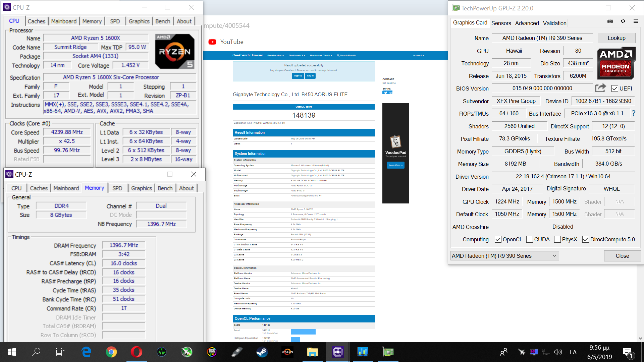The height and width of the screenshot is (362, 644).
Task: Click the GPU-Z refresh icon
Action: coord(623,21)
